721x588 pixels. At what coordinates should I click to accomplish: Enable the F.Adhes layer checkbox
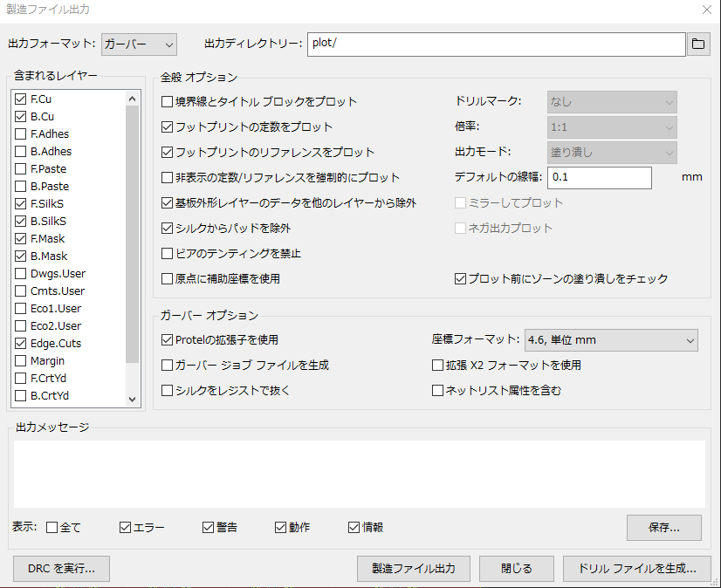[x=20, y=133]
